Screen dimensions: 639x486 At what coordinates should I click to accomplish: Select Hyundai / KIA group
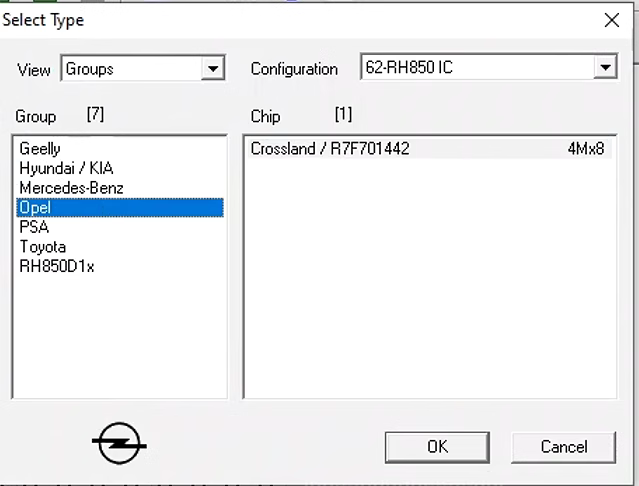tap(66, 168)
